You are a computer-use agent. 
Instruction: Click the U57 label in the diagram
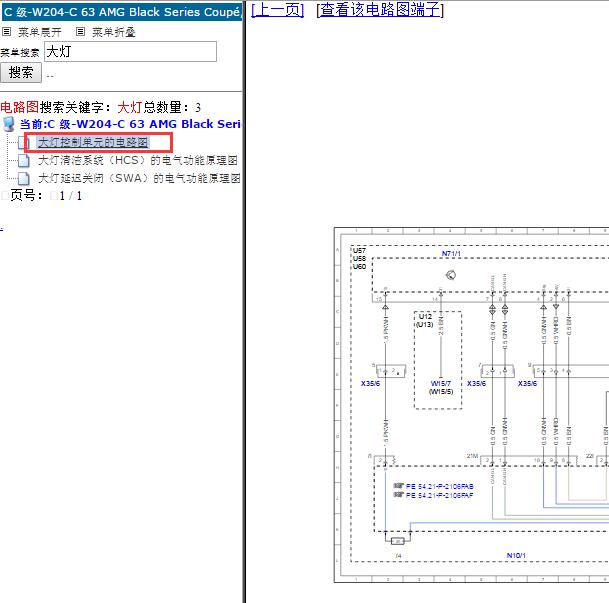click(x=359, y=250)
